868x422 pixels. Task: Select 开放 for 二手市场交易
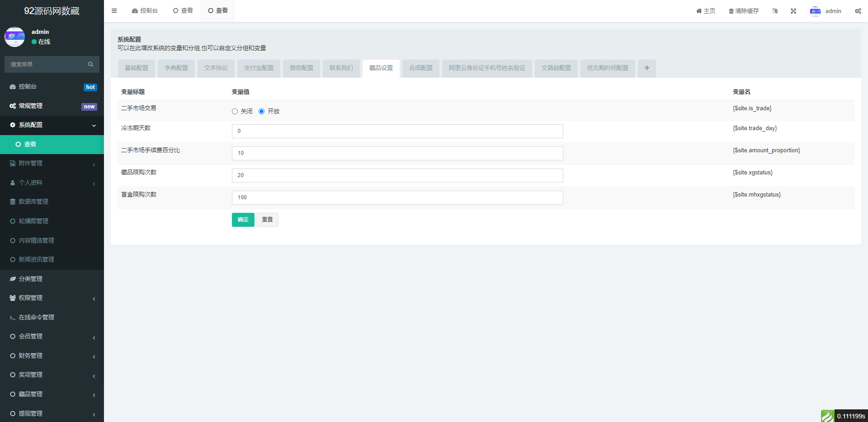(x=261, y=112)
